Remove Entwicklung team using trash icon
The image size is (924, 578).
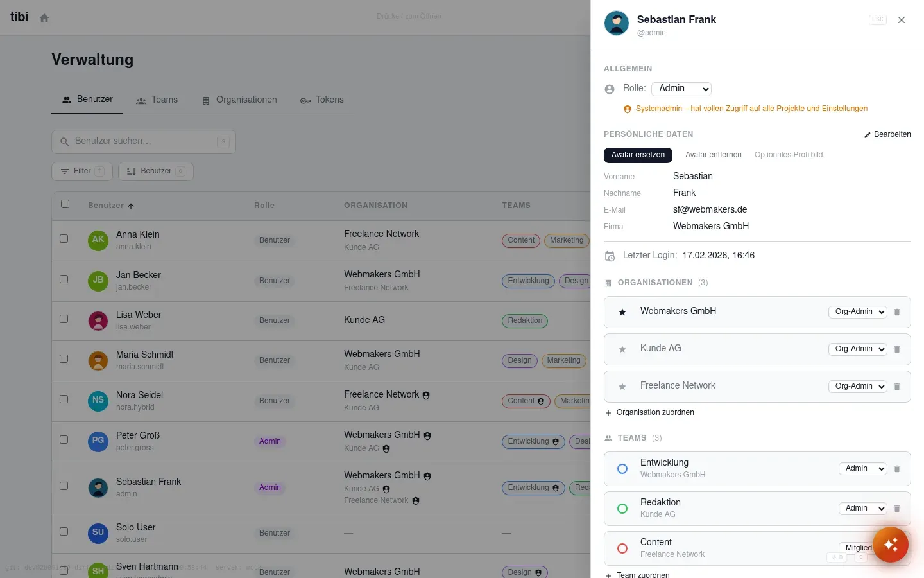click(897, 469)
